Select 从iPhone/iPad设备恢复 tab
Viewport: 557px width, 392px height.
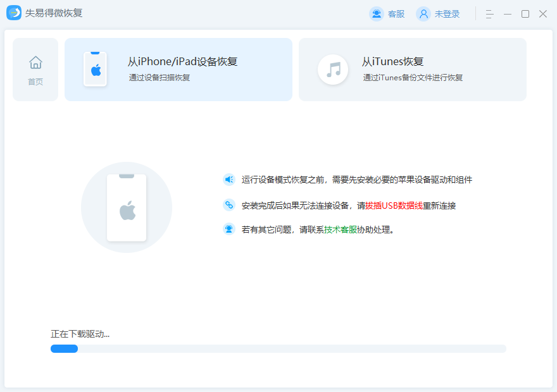(x=178, y=70)
